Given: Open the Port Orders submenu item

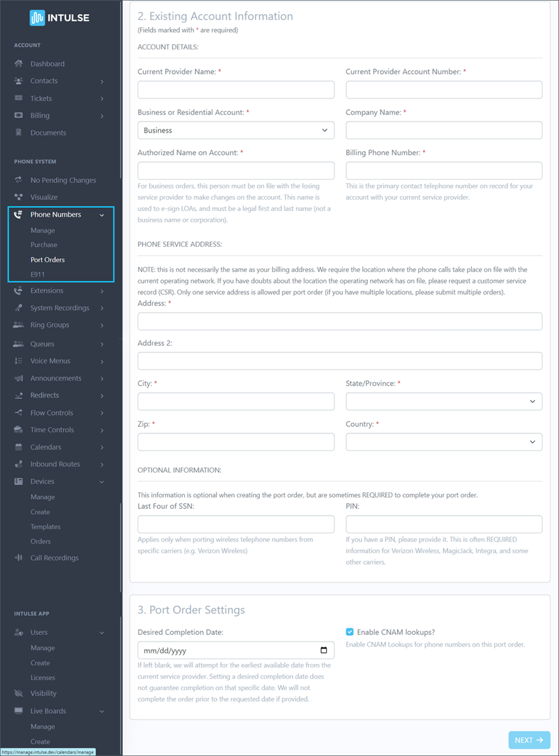Looking at the screenshot, I should pos(48,259).
